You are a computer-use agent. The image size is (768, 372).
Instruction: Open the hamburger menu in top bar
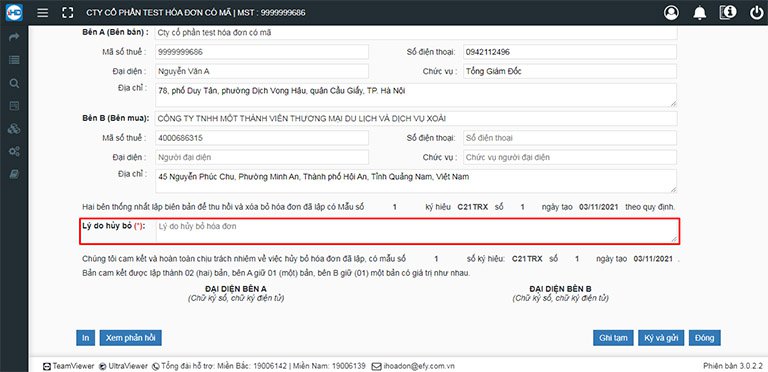43,13
